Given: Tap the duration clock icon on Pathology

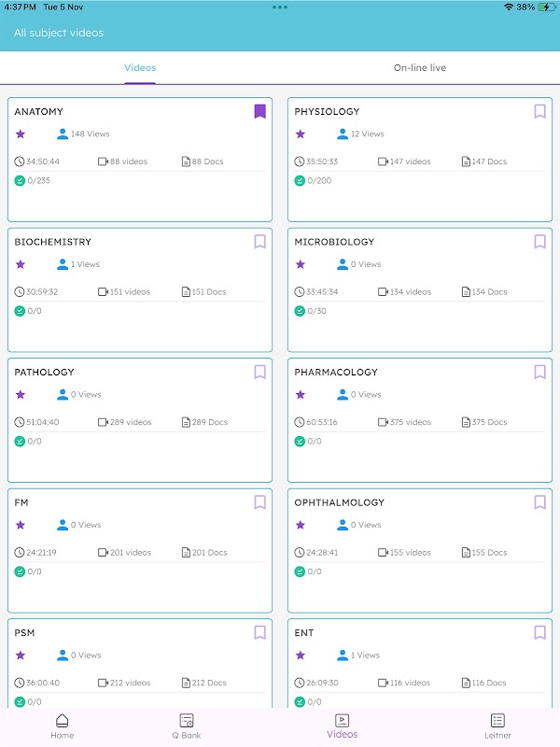Looking at the screenshot, I should pyautogui.click(x=20, y=422).
